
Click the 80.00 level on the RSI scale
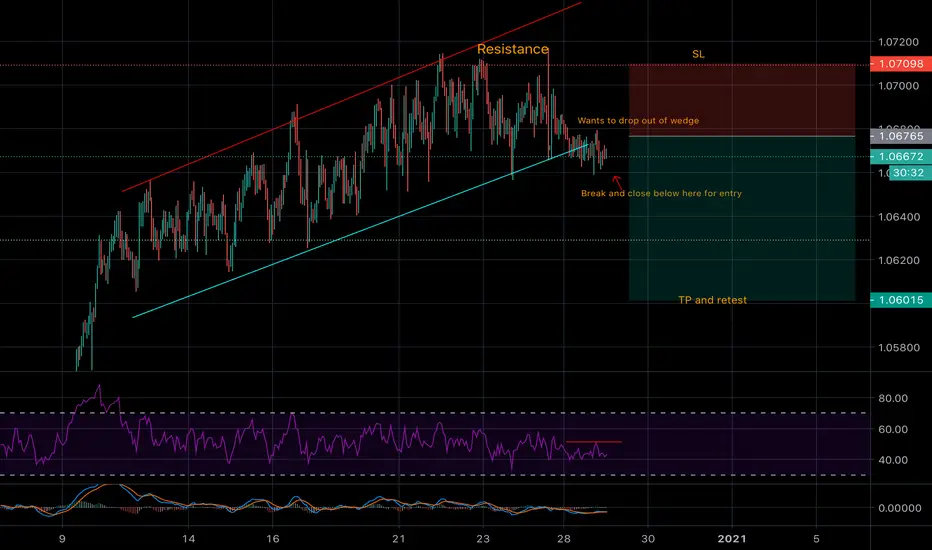click(x=890, y=398)
